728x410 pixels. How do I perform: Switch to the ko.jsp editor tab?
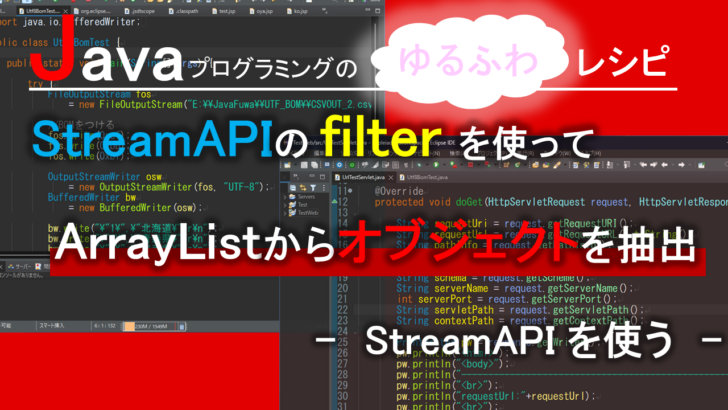point(297,11)
